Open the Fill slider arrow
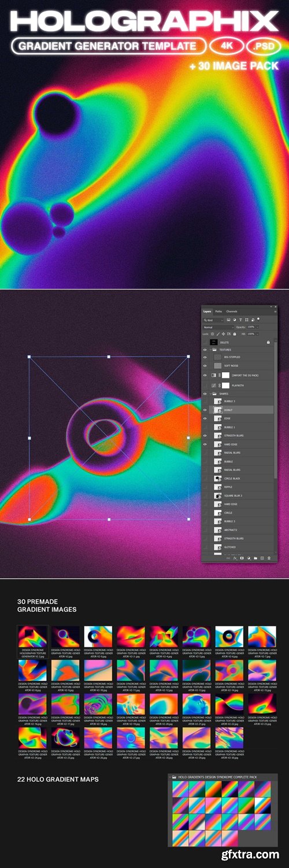This screenshot has width=289, height=868. point(258,334)
